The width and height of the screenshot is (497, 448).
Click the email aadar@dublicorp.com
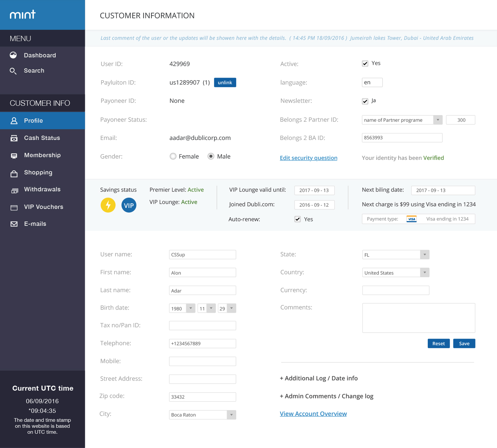click(x=200, y=138)
